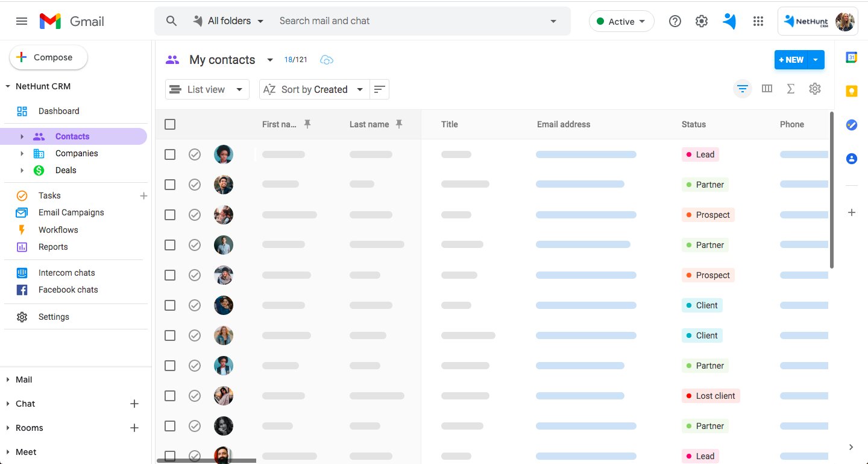Viewport: 868px width, 464px height.
Task: Open the Google apps grid
Action: [x=758, y=21]
